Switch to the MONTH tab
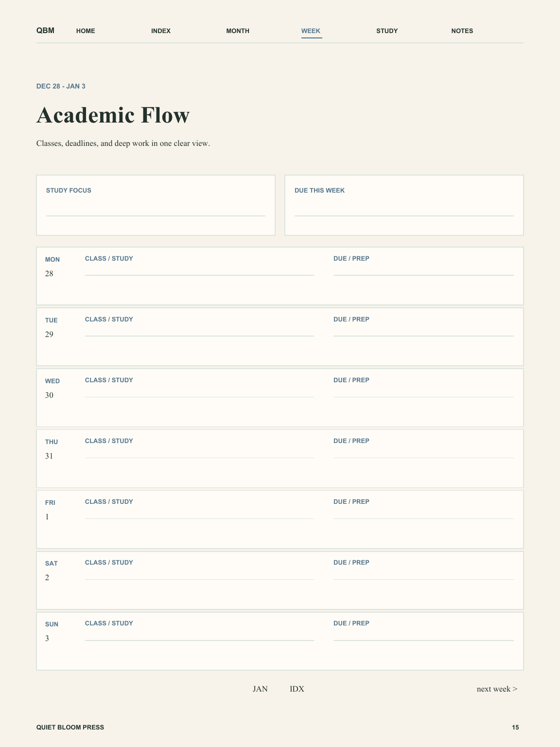560x747 pixels. [x=238, y=31]
